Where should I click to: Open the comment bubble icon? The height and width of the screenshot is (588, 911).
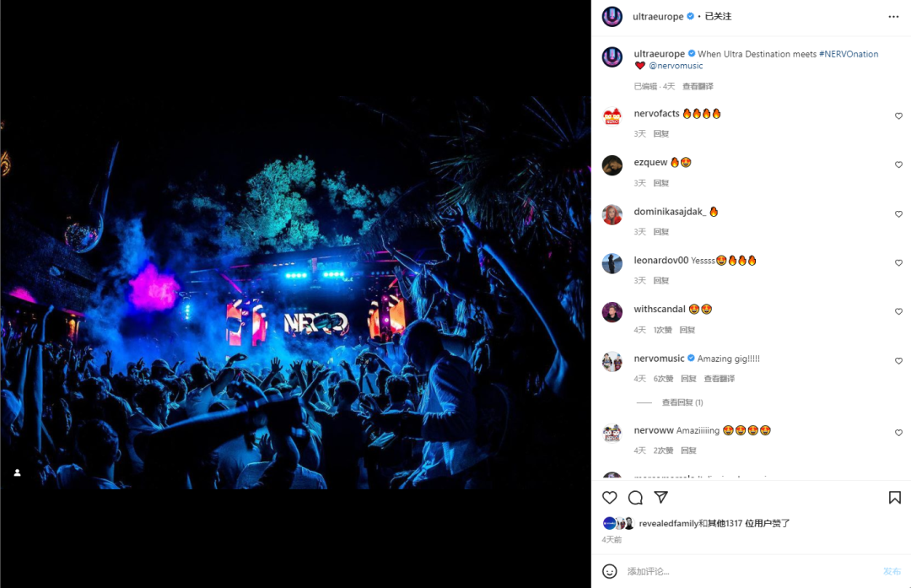[x=635, y=498]
